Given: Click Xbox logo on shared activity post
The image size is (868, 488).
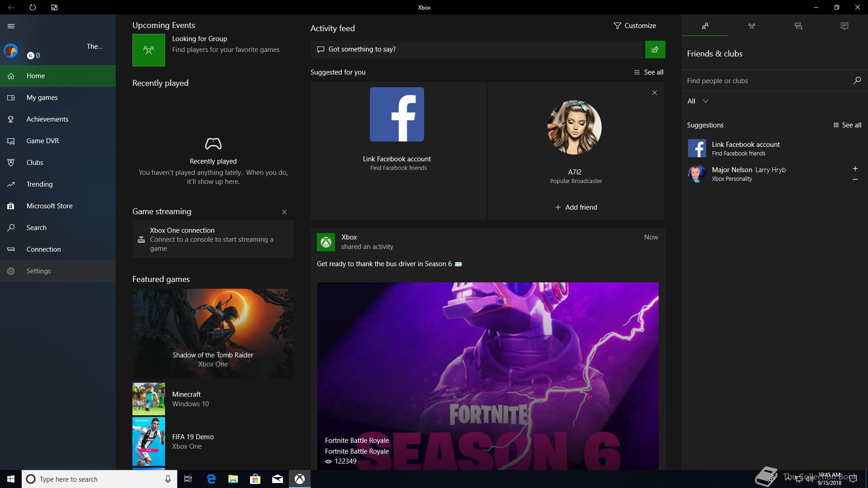Looking at the screenshot, I should [326, 242].
